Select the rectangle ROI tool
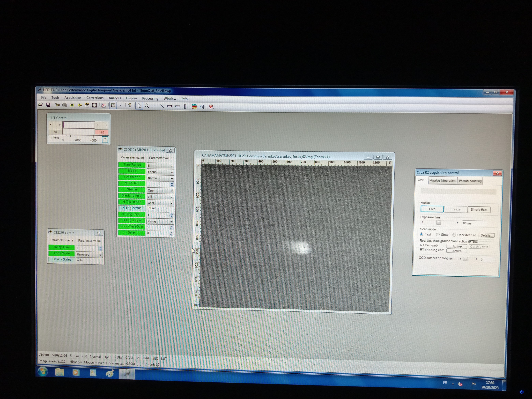Image resolution: width=532 pixels, height=399 pixels. click(x=169, y=106)
